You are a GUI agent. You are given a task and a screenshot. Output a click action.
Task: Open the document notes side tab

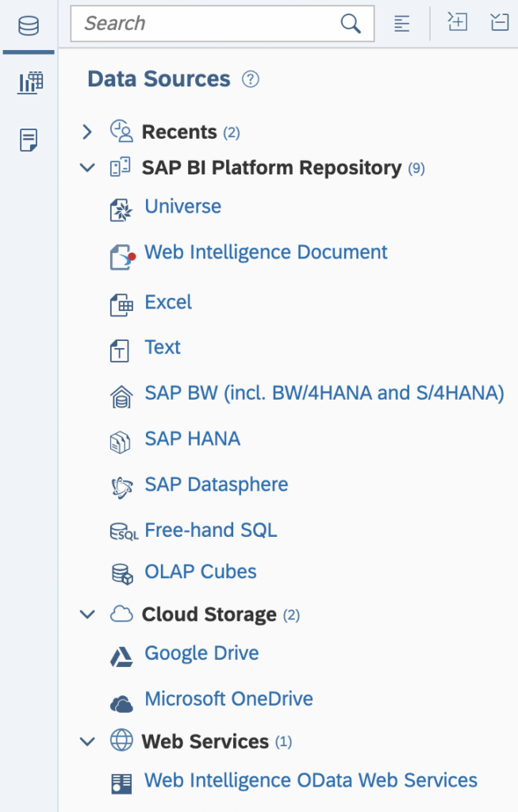click(29, 140)
